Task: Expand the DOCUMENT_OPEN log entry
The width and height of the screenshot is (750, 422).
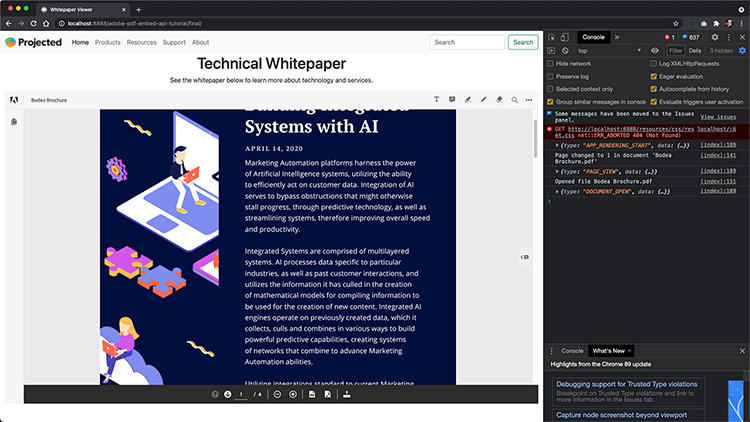Action: pyautogui.click(x=558, y=190)
